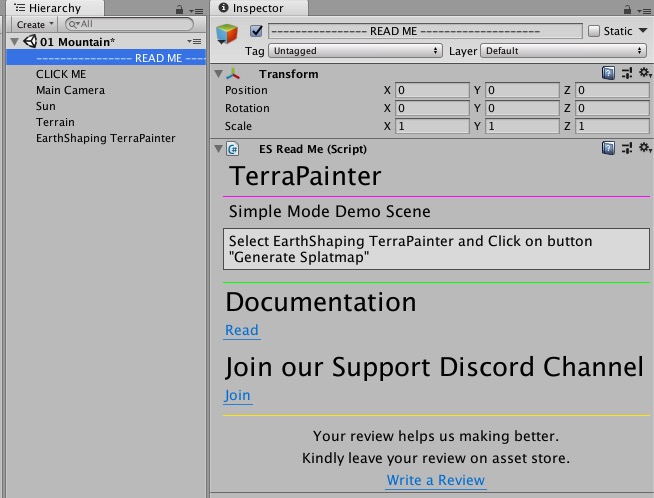Screen dimensions: 654x498
Task: Select Main Camera in the Hierarchy
Action: click(70, 90)
